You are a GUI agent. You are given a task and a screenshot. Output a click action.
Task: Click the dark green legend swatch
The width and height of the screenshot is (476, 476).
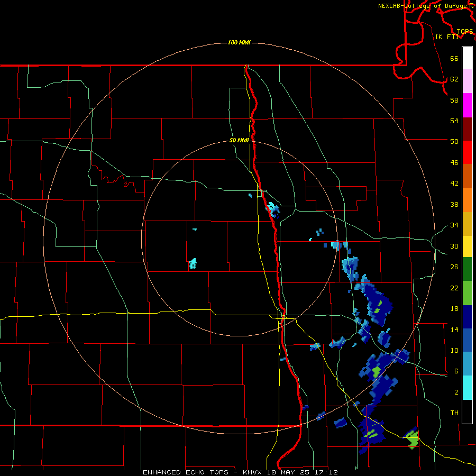pos(467,269)
